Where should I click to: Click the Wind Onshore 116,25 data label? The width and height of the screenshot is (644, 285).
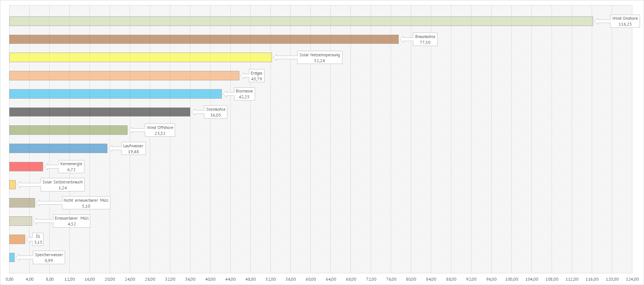(625, 21)
